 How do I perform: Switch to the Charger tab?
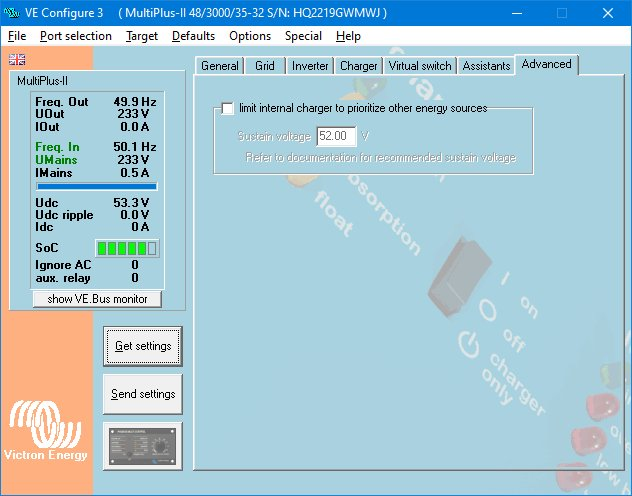click(358, 66)
